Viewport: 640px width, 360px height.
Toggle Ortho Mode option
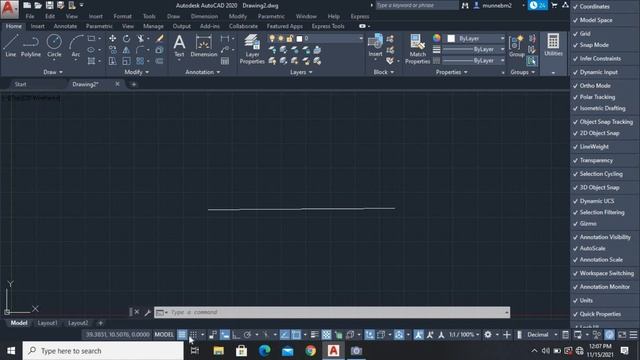click(605, 86)
